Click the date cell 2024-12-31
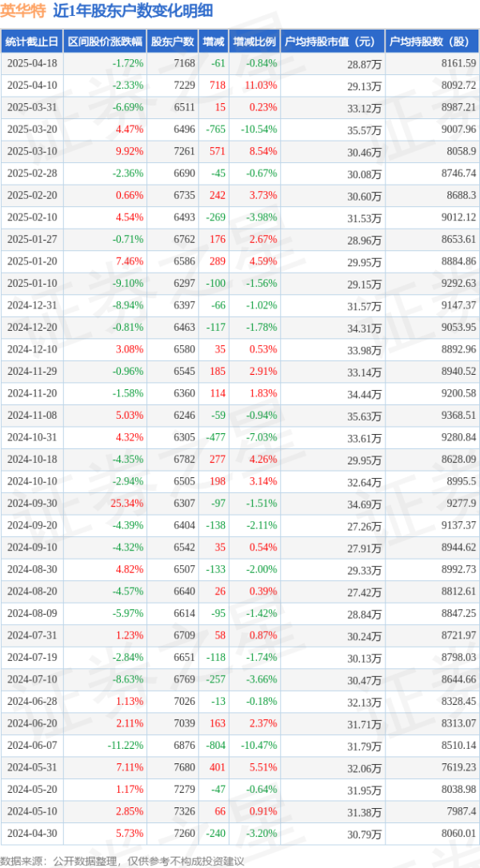This screenshot has width=480, height=868. pyautogui.click(x=33, y=305)
